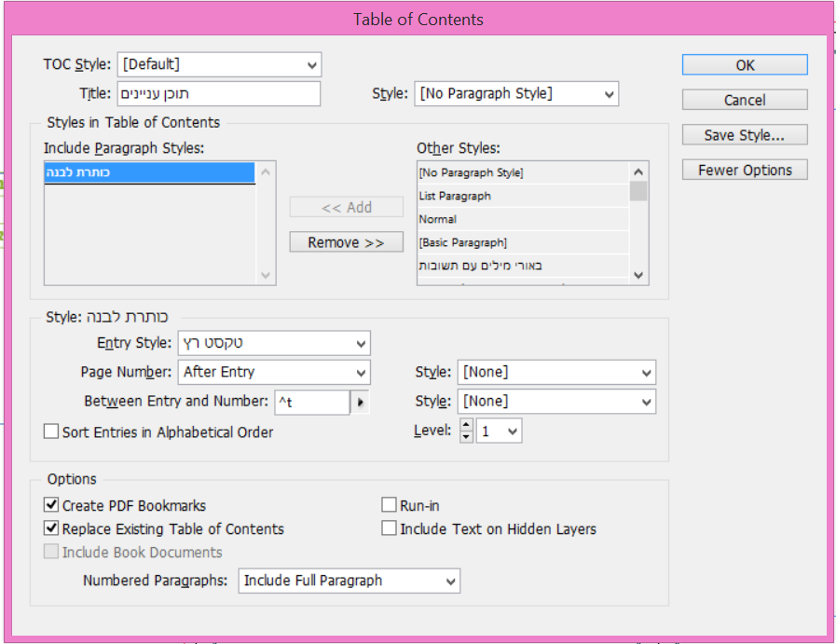Open special characters flyout arrow beside ^t field

360,403
